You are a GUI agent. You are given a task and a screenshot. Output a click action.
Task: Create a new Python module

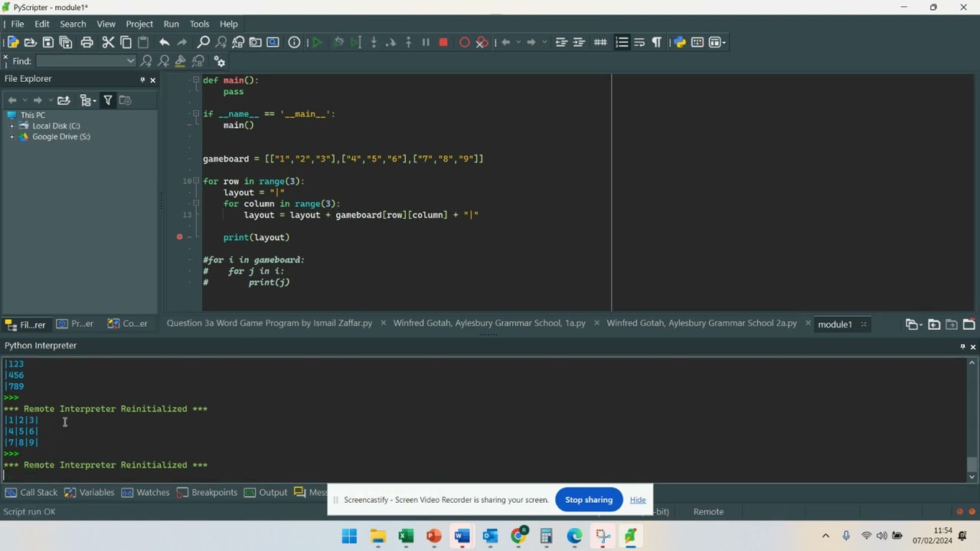point(13,43)
